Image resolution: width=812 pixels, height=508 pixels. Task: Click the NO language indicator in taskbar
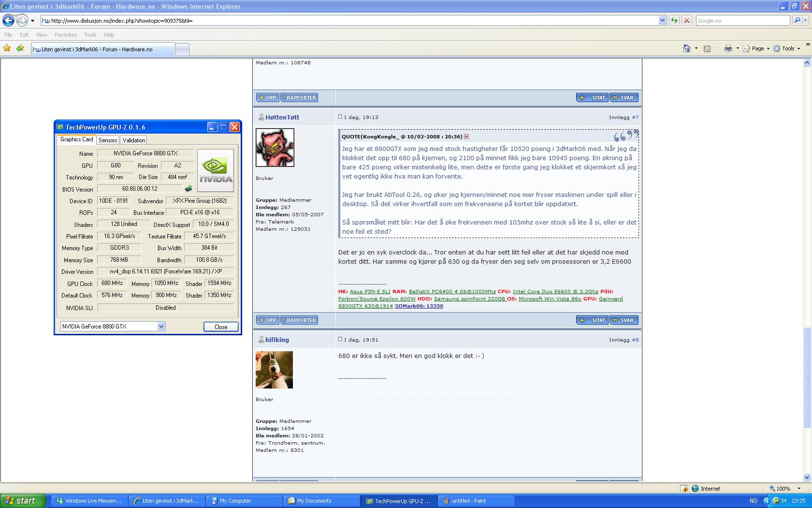753,501
